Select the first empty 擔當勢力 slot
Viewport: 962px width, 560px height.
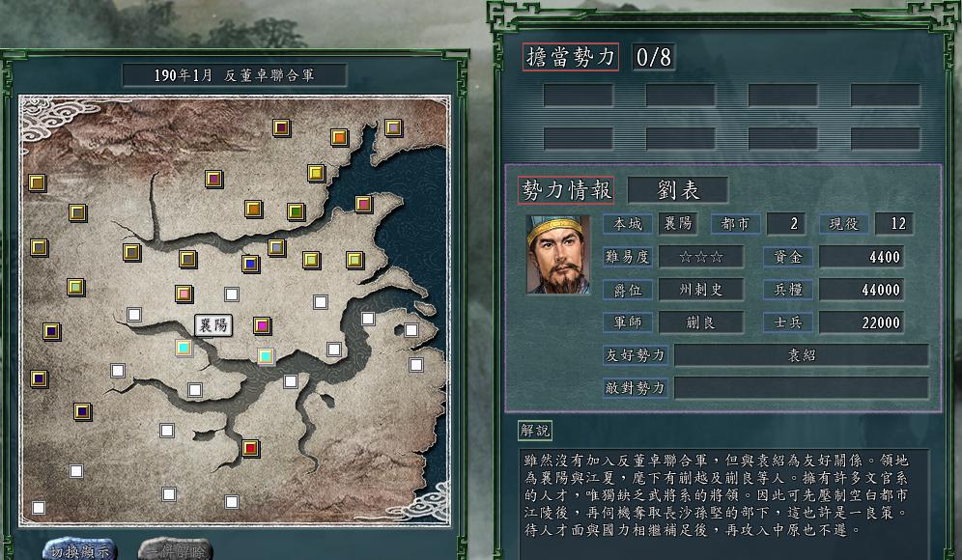pos(578,96)
